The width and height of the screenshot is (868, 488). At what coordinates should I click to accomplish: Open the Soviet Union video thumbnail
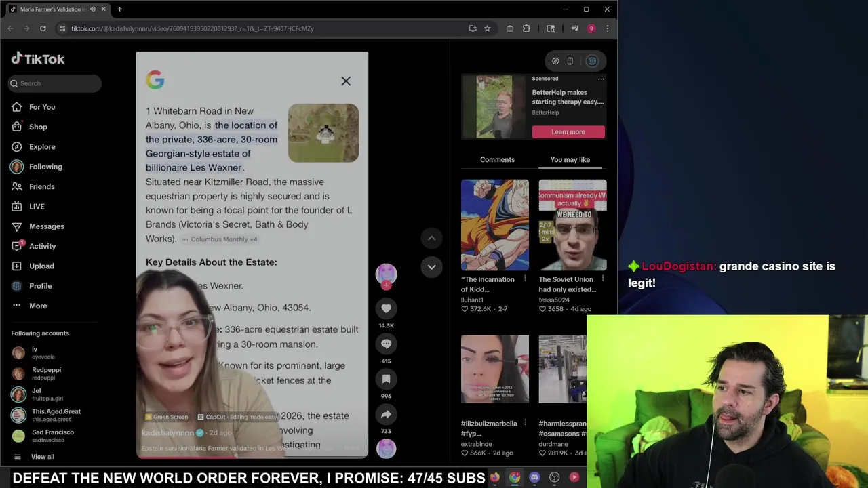572,225
